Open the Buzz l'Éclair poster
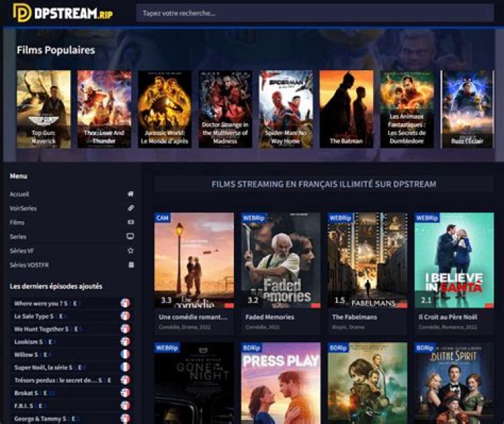The width and height of the screenshot is (504, 424). tap(467, 109)
